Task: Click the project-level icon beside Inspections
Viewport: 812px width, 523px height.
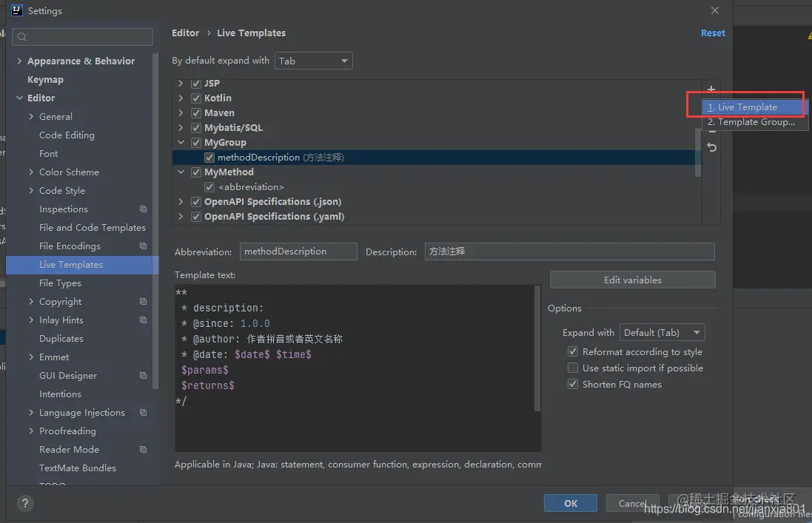Action: point(144,209)
